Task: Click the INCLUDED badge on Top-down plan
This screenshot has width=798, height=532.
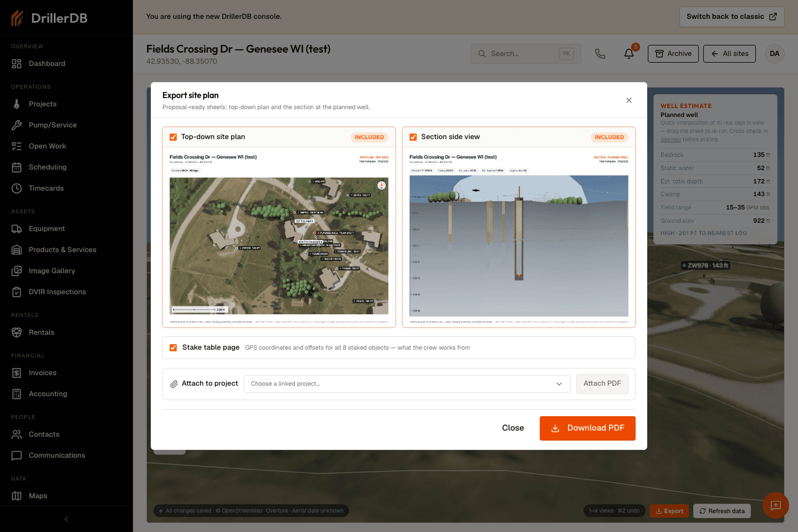Action: (x=369, y=137)
